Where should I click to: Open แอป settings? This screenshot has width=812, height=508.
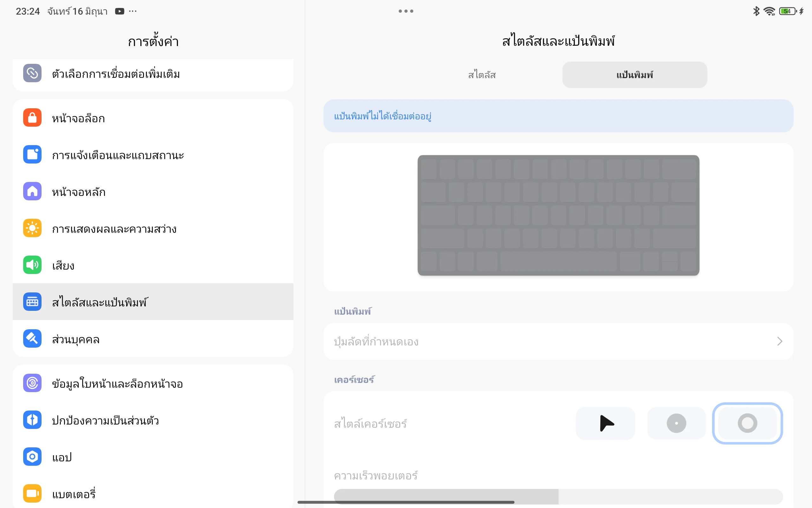point(153,457)
